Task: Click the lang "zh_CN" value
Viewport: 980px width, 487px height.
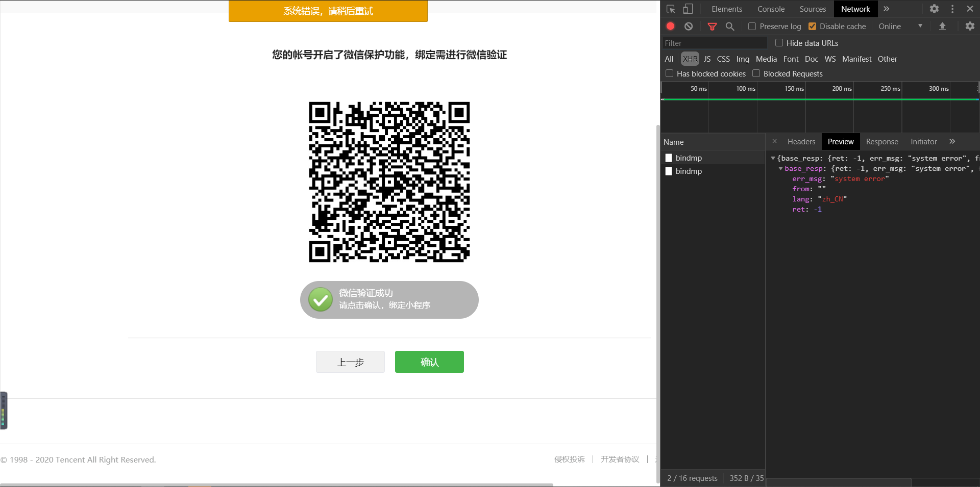Action: tap(832, 199)
